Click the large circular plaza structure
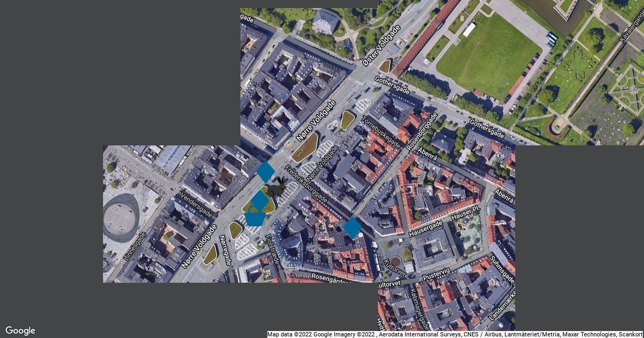Screen dimensions: 644x338 click(x=120, y=217)
